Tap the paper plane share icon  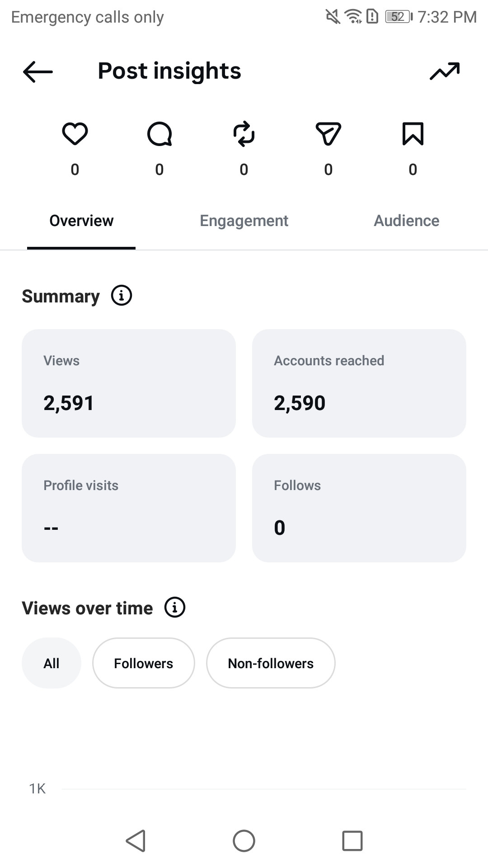[x=328, y=134]
